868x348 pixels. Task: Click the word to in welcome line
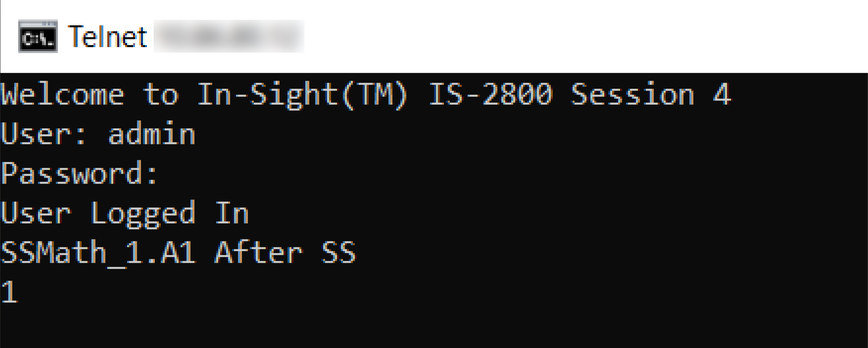[x=161, y=95]
